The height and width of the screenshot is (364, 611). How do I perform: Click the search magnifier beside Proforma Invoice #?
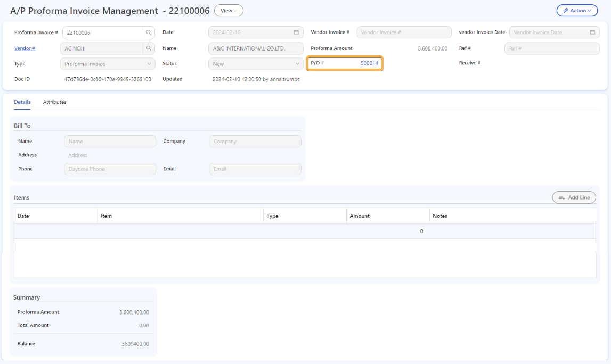click(149, 32)
